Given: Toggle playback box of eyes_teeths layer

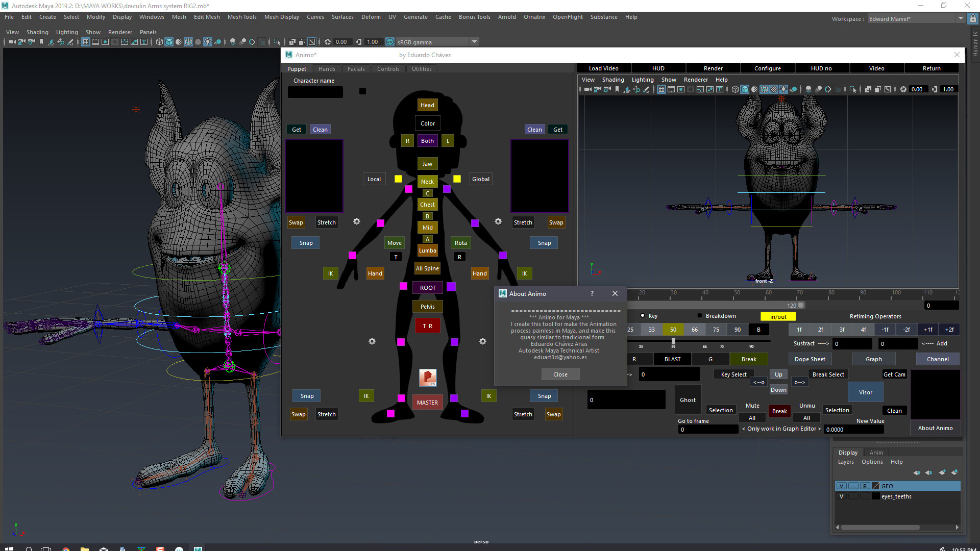Looking at the screenshot, I should point(853,496).
